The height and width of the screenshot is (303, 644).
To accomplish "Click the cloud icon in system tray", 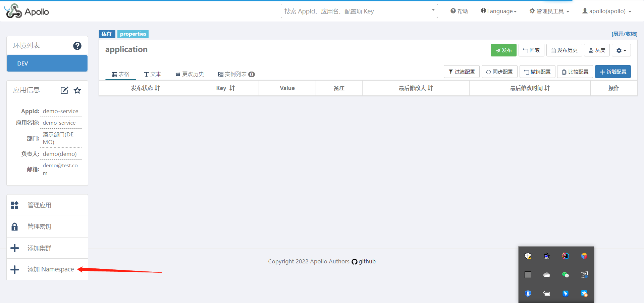I will (546, 275).
